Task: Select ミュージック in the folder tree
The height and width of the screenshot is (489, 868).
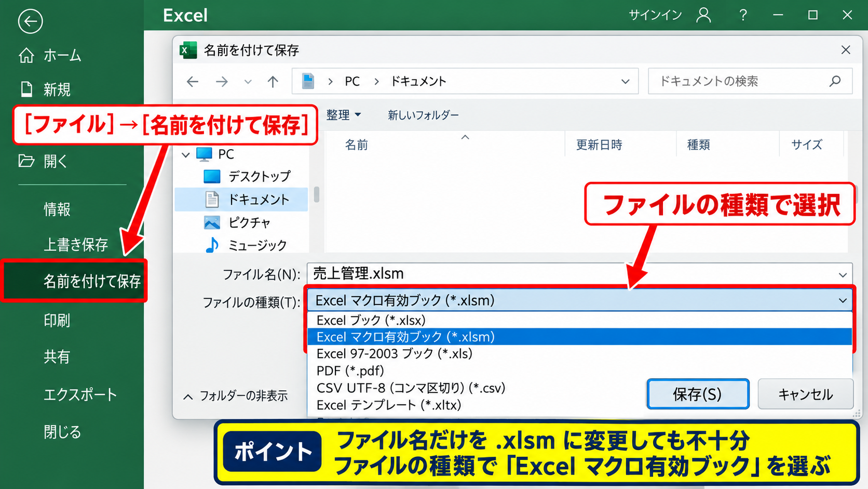Action: click(x=246, y=245)
